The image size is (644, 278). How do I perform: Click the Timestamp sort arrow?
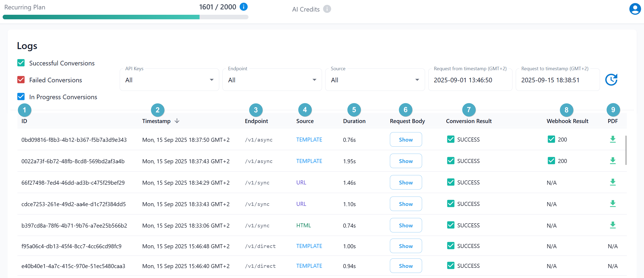(177, 121)
